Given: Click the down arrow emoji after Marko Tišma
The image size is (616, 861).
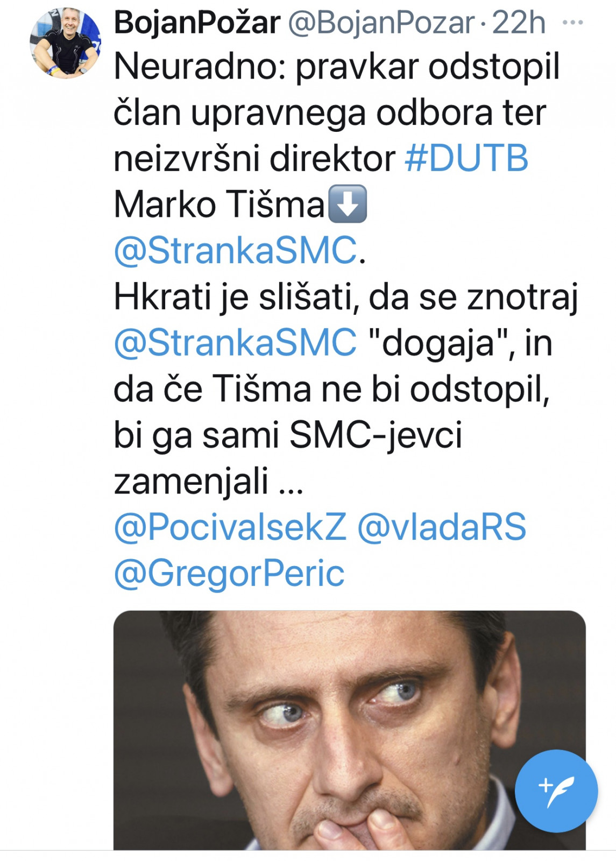Looking at the screenshot, I should pyautogui.click(x=348, y=204).
